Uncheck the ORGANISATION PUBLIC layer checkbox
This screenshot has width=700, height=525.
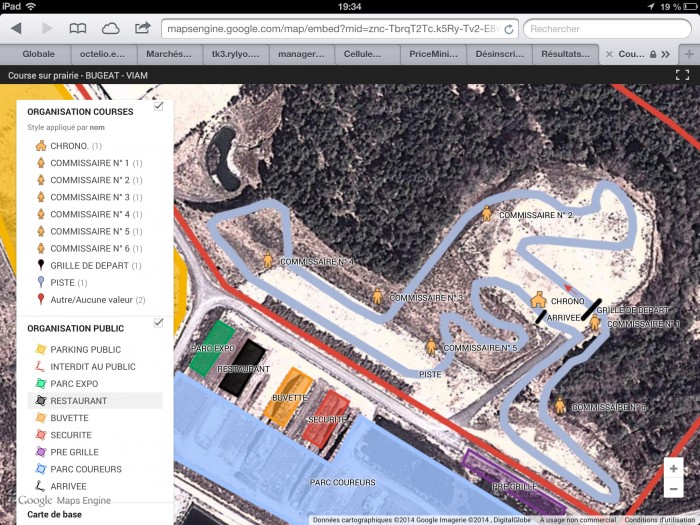click(x=158, y=323)
